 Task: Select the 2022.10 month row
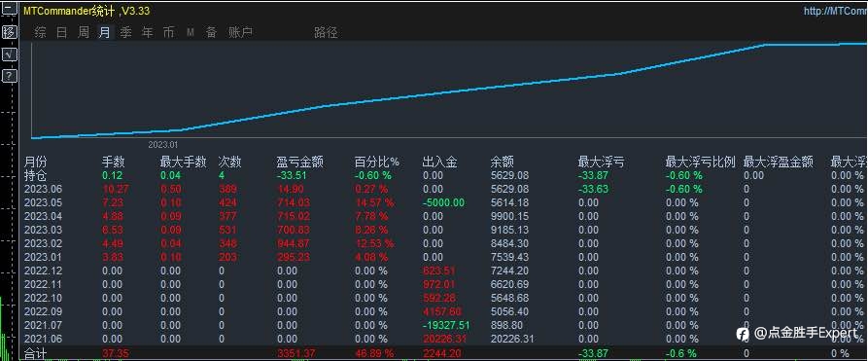[x=43, y=298]
